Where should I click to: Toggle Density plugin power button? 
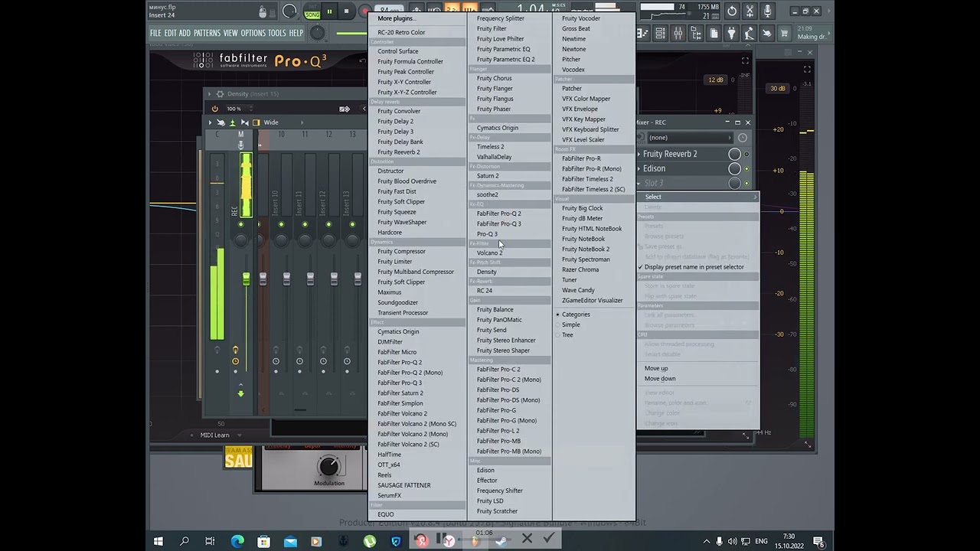[214, 109]
